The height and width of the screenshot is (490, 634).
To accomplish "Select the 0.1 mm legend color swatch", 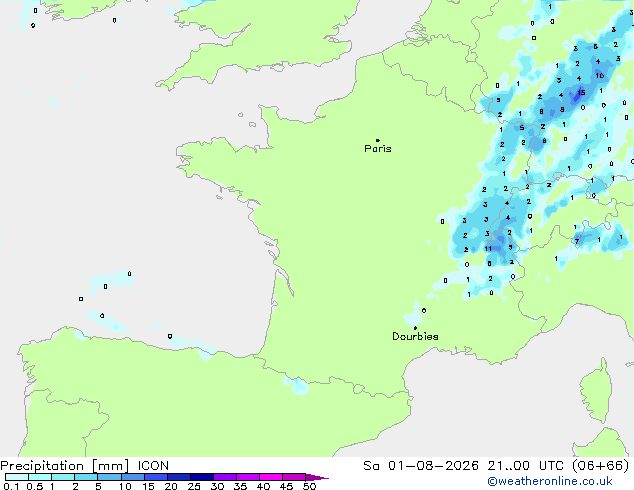I will click(x=17, y=477).
